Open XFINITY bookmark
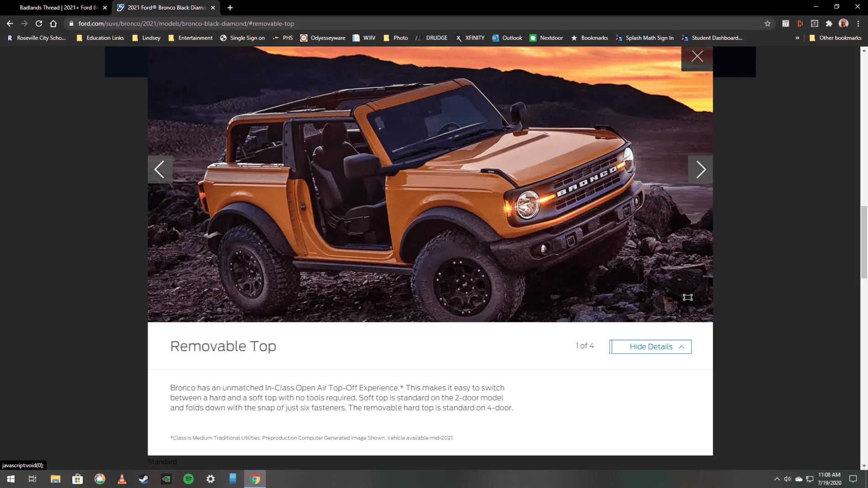The image size is (868, 488). [470, 38]
